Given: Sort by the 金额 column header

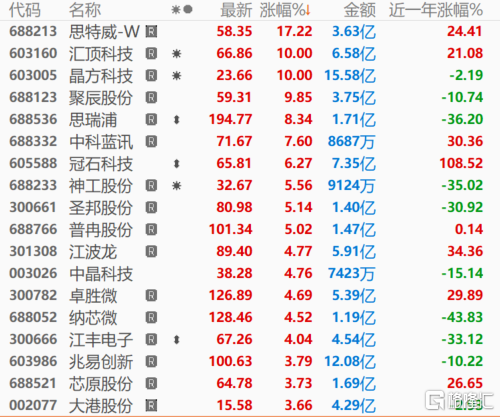Looking at the screenshot, I should 360,10.
